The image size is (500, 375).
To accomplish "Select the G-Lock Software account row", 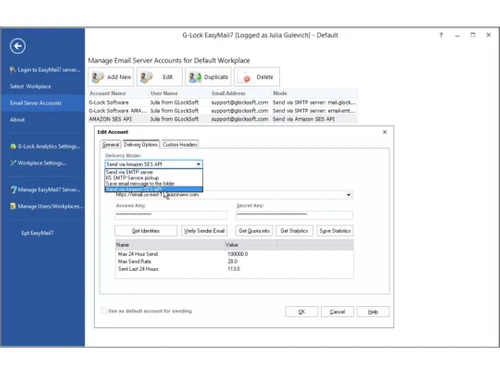I will pyautogui.click(x=223, y=102).
